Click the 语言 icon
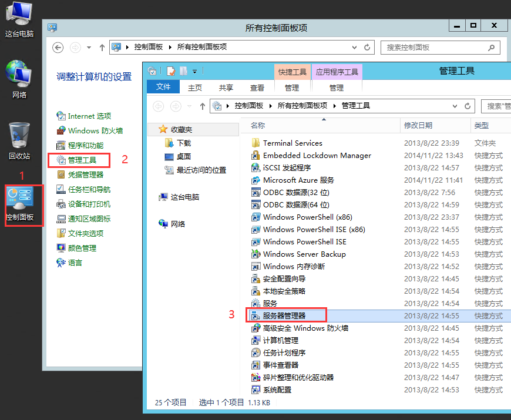511x420 pixels. [61, 263]
